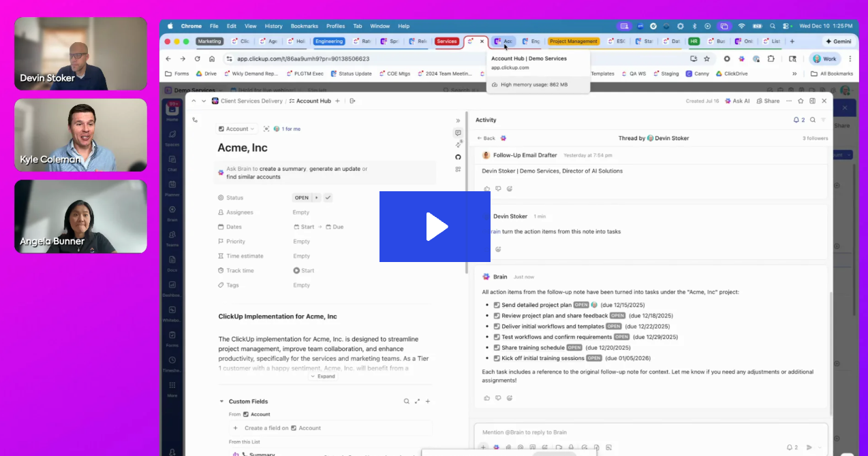Thumbs up the Follow-Up Email Drafter message

486,189
